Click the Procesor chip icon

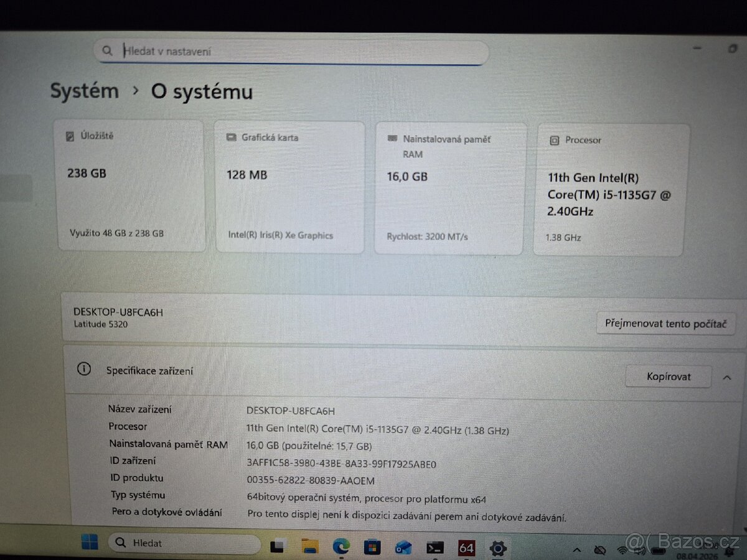click(553, 141)
